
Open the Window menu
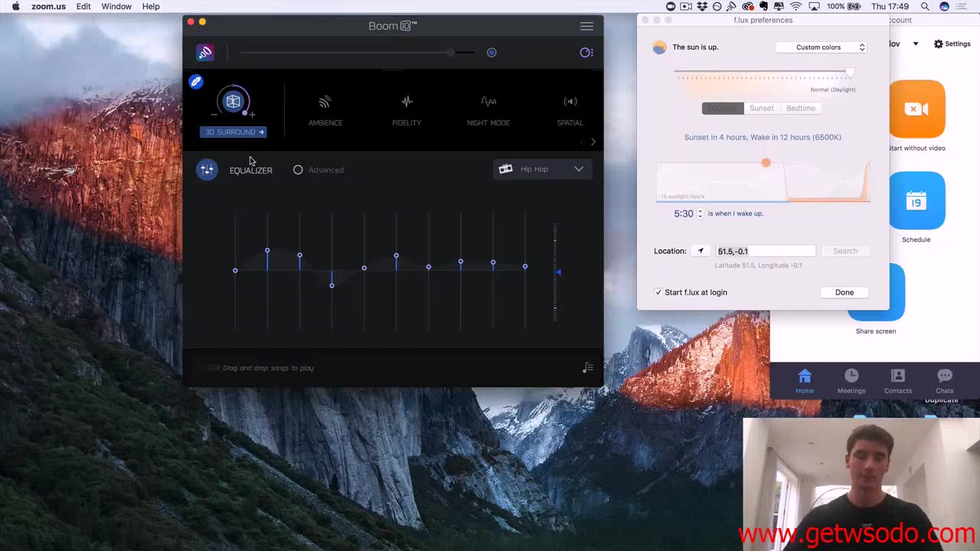[x=116, y=6]
